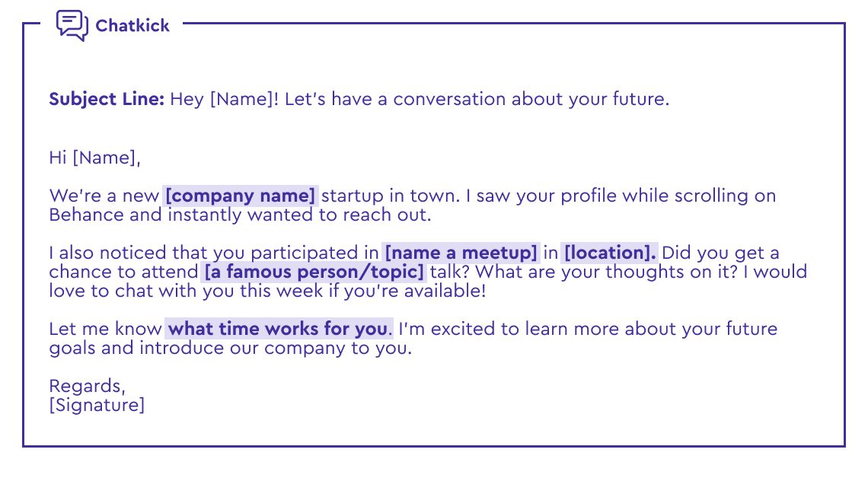This screenshot has height=478, width=868.
Task: Click the [Name] placeholder in subject line
Action: pos(241,99)
